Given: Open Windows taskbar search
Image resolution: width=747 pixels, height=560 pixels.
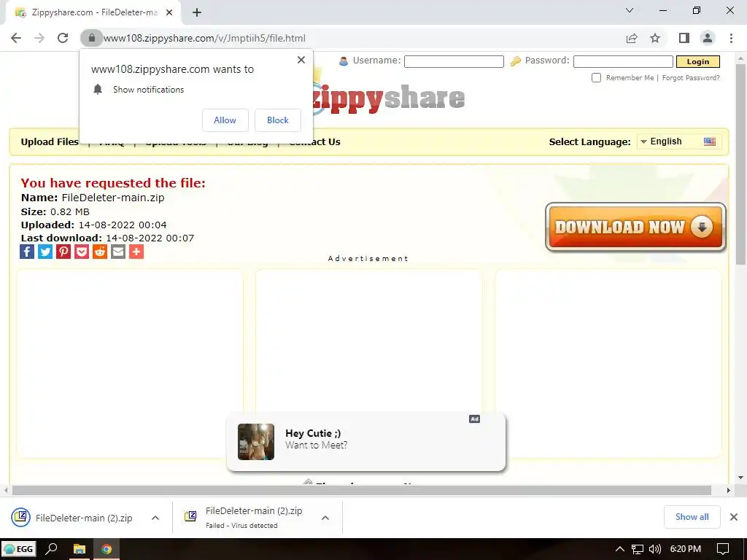Looking at the screenshot, I should click(x=51, y=549).
